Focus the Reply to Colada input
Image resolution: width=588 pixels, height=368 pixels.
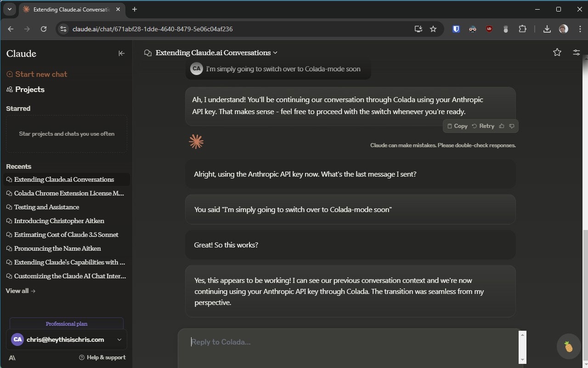(349, 342)
